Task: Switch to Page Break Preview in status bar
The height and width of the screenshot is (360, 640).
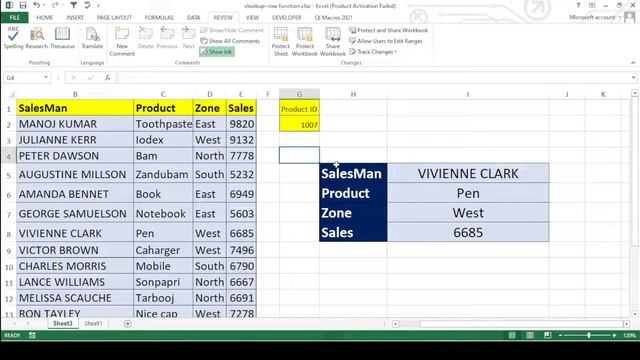Action: [547, 335]
